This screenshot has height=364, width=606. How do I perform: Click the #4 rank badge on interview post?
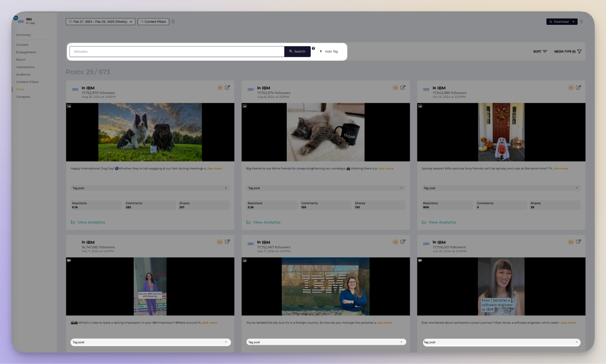220,242
